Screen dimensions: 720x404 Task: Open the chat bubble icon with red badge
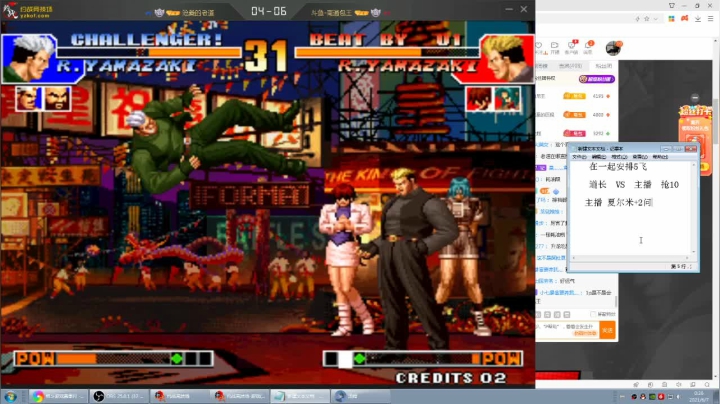(572, 46)
